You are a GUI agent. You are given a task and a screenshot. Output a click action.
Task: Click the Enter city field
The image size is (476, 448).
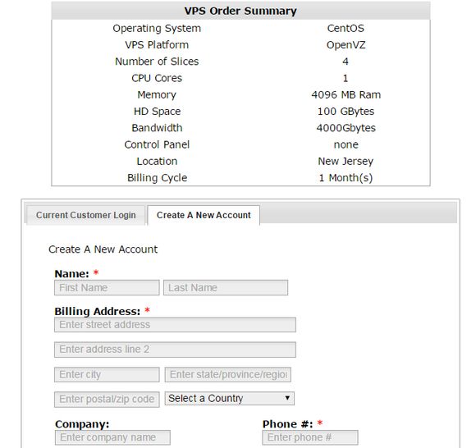click(x=107, y=374)
